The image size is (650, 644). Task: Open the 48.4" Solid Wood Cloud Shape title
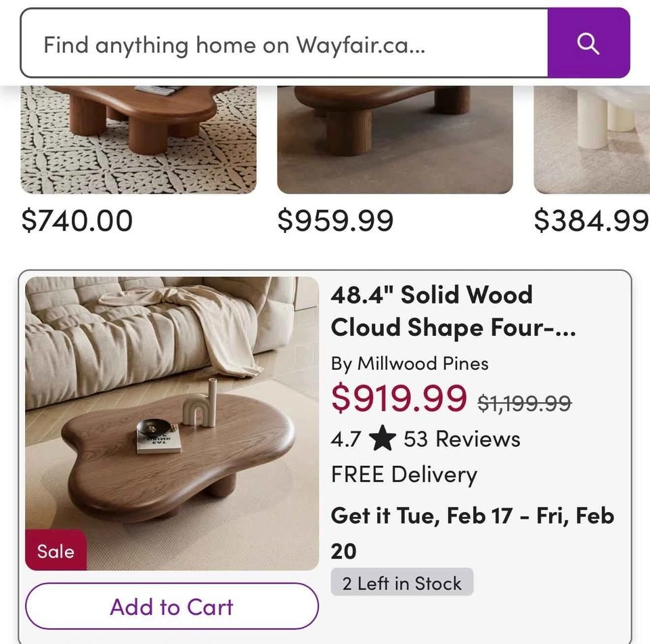click(452, 312)
